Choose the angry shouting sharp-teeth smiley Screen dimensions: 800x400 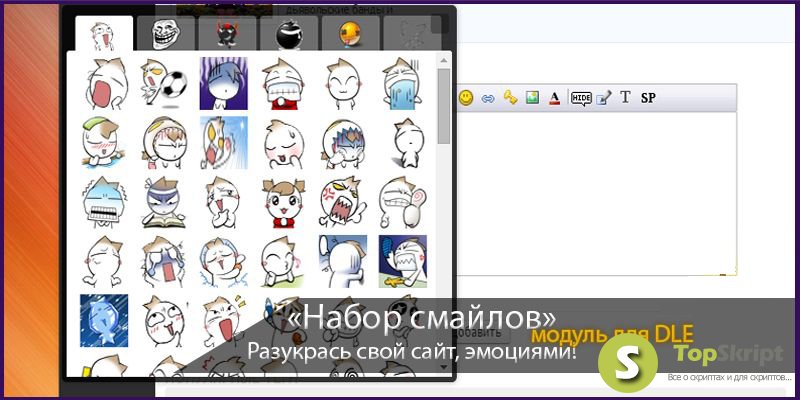tap(343, 202)
